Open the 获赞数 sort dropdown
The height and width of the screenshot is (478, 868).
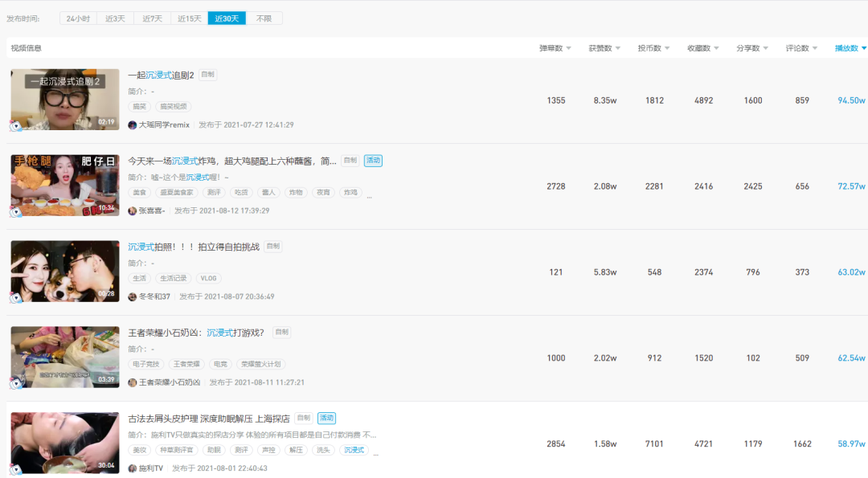606,47
